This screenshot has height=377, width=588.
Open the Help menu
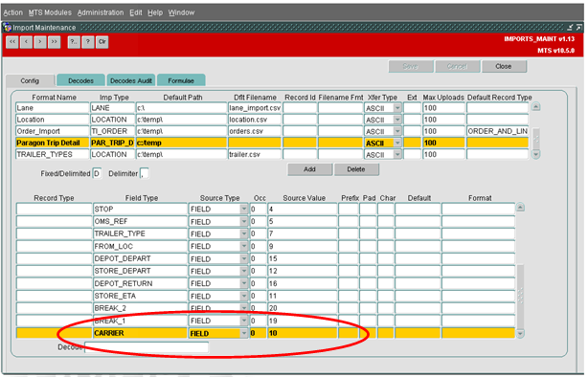pos(155,12)
